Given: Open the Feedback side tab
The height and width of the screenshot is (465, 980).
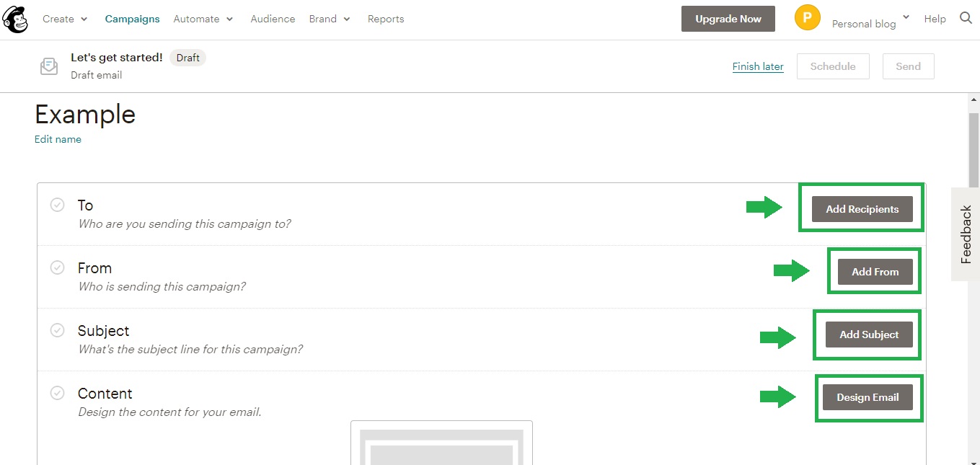Looking at the screenshot, I should pos(966,234).
